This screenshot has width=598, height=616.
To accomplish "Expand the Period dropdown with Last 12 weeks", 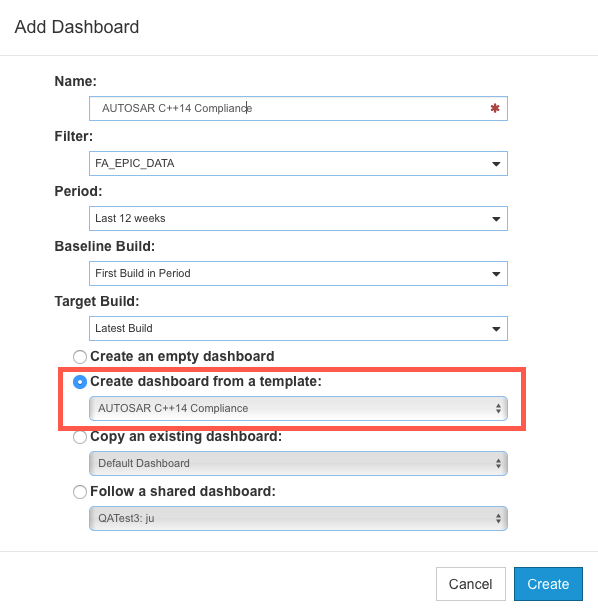I will pyautogui.click(x=298, y=218).
